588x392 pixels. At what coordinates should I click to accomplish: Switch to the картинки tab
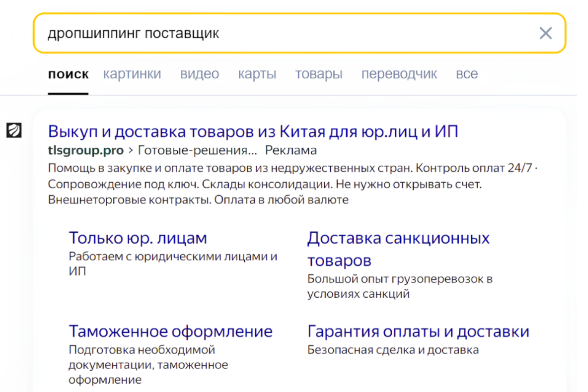132,73
